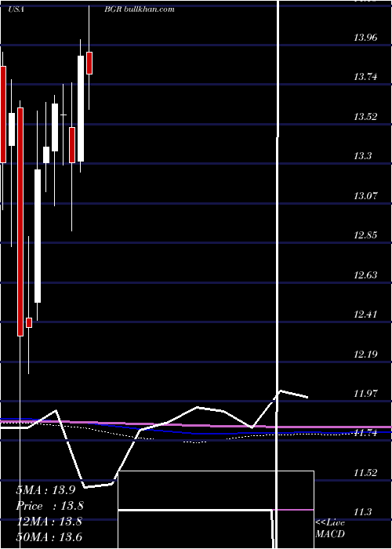Click the 12.19 price axis label
The height and width of the screenshot is (549, 392).
click(x=365, y=354)
